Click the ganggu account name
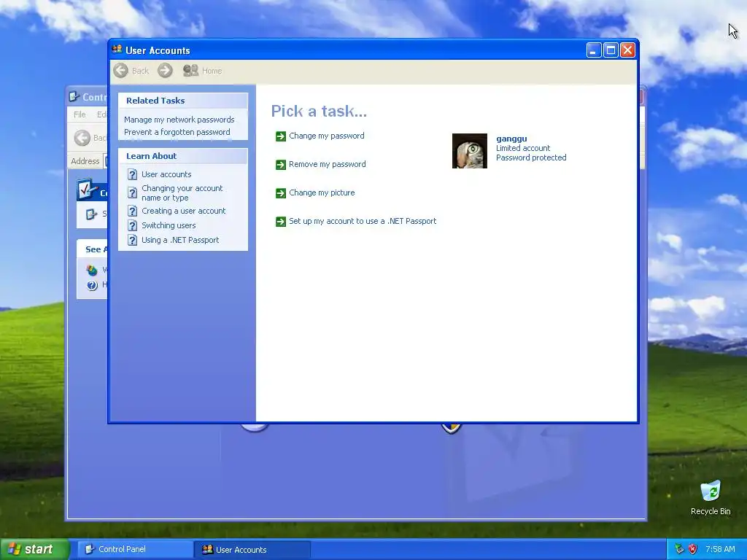Image resolution: width=747 pixels, height=560 pixels. (x=511, y=139)
